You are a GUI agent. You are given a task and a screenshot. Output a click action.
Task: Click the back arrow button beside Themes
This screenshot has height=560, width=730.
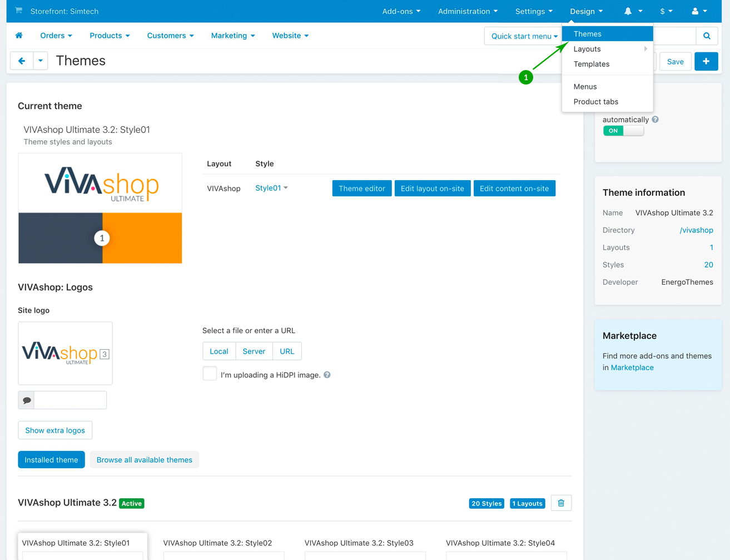coord(22,61)
